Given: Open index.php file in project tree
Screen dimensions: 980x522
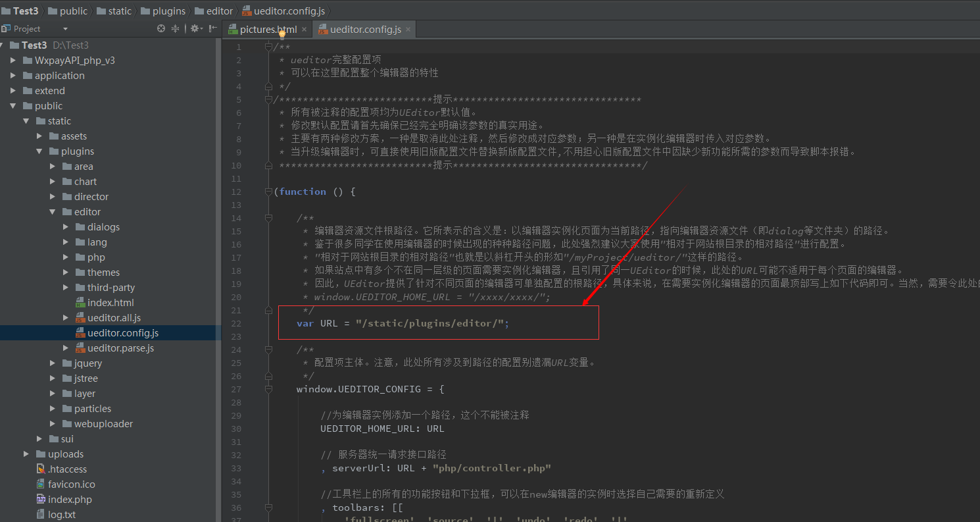Looking at the screenshot, I should click(70, 499).
